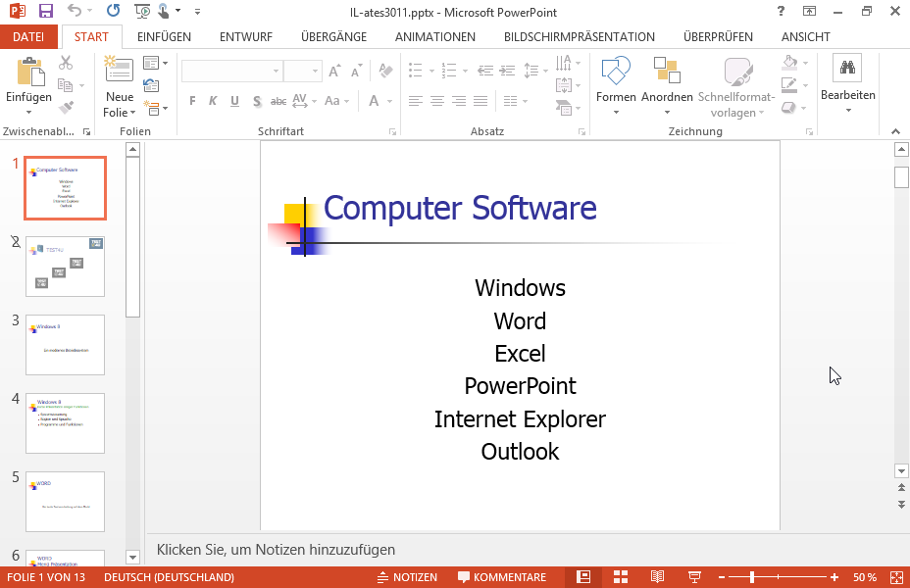Image resolution: width=910 pixels, height=588 pixels.
Task: Align text left in paragraph
Action: tap(415, 102)
